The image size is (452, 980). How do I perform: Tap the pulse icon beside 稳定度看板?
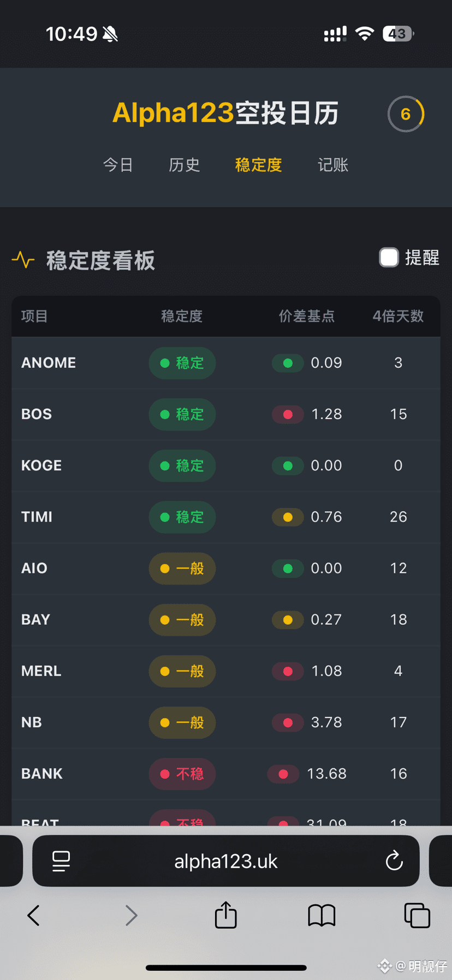(x=23, y=260)
